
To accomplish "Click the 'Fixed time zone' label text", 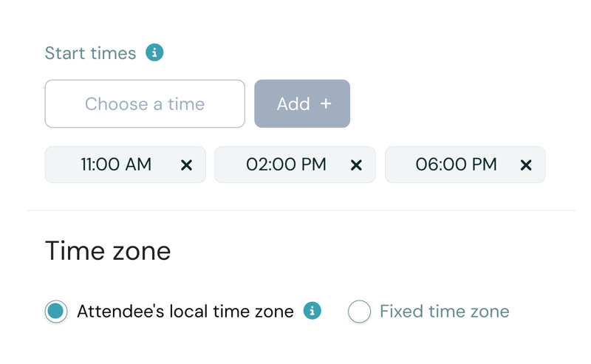I will [x=444, y=312].
